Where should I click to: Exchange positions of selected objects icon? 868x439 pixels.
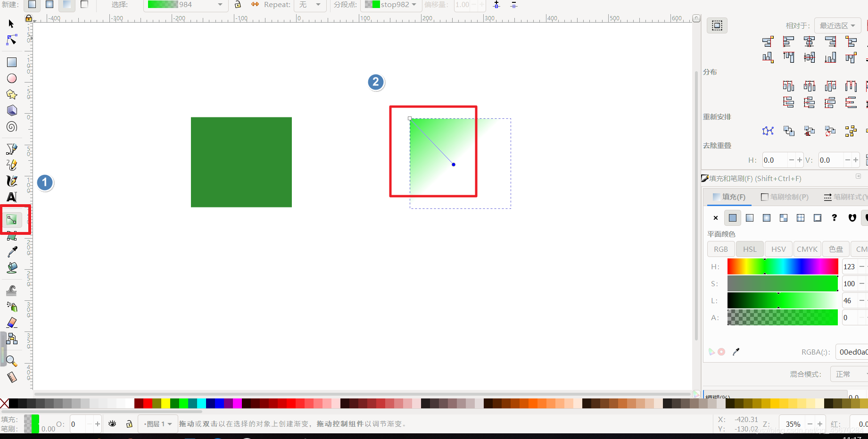pos(789,131)
